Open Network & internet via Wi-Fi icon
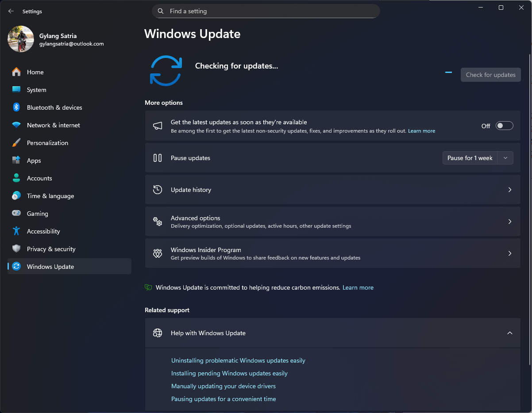Image resolution: width=532 pixels, height=413 pixels. click(16, 125)
